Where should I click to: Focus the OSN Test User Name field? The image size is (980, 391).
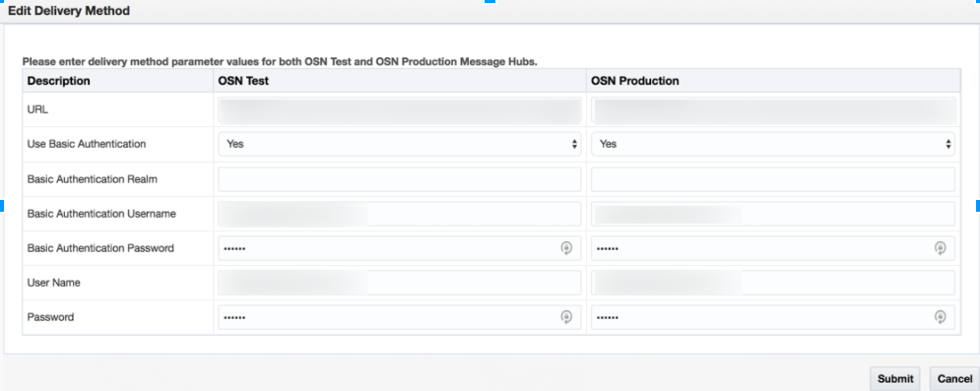(x=399, y=283)
